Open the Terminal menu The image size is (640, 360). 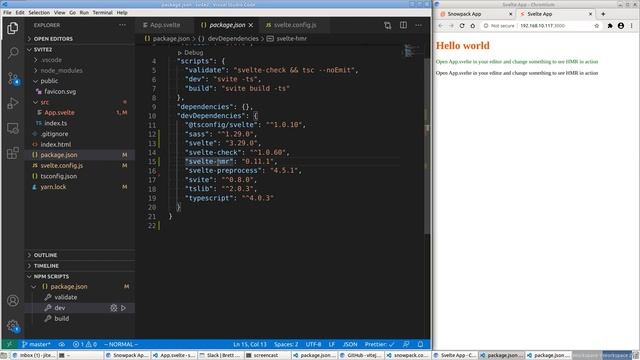[102, 13]
